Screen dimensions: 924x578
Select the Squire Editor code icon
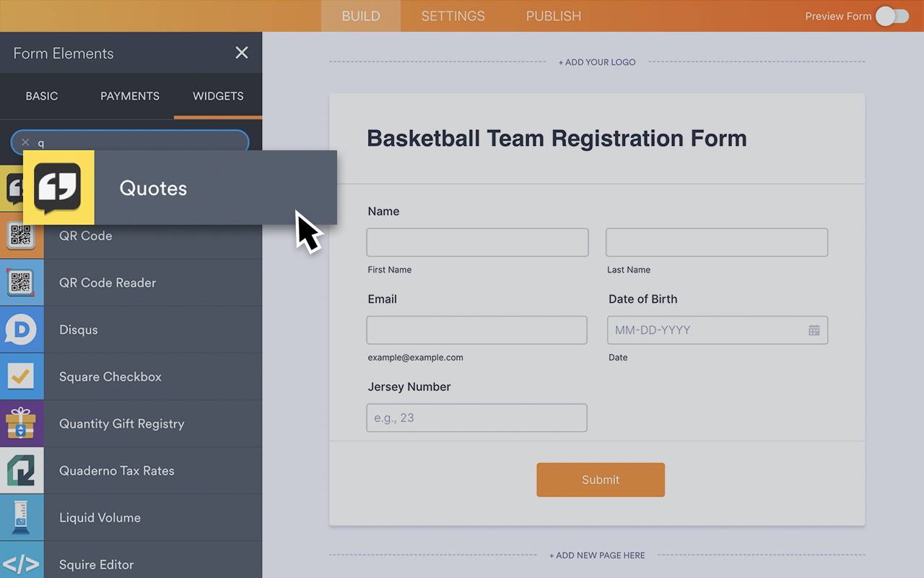coord(22,564)
